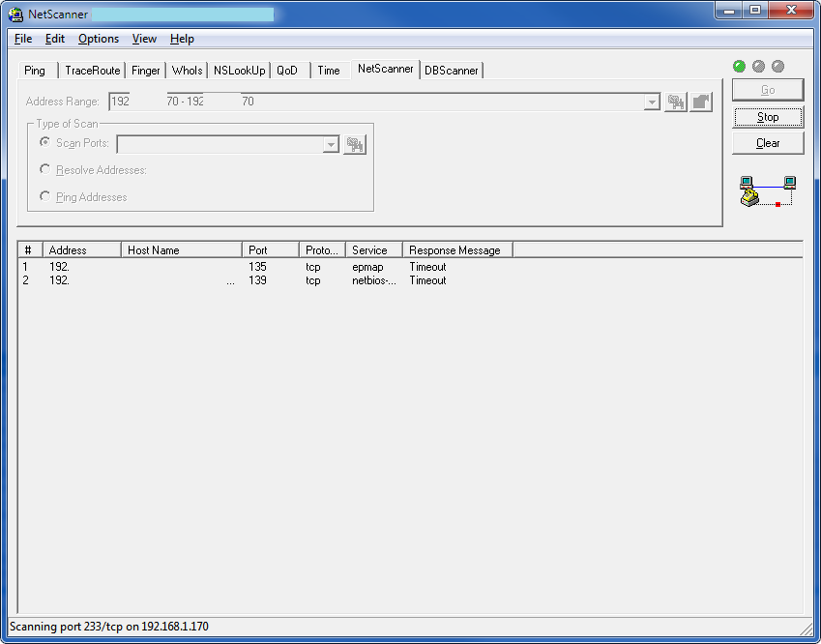Select the Ping Addresses radio button

[45, 196]
